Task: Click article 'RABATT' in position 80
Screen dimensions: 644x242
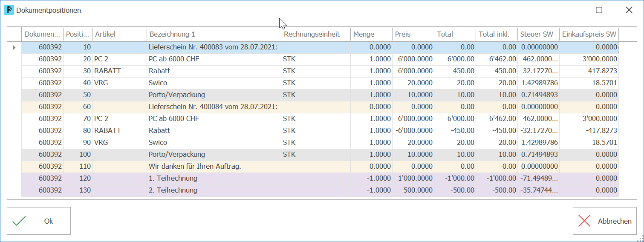Action: pos(107,130)
